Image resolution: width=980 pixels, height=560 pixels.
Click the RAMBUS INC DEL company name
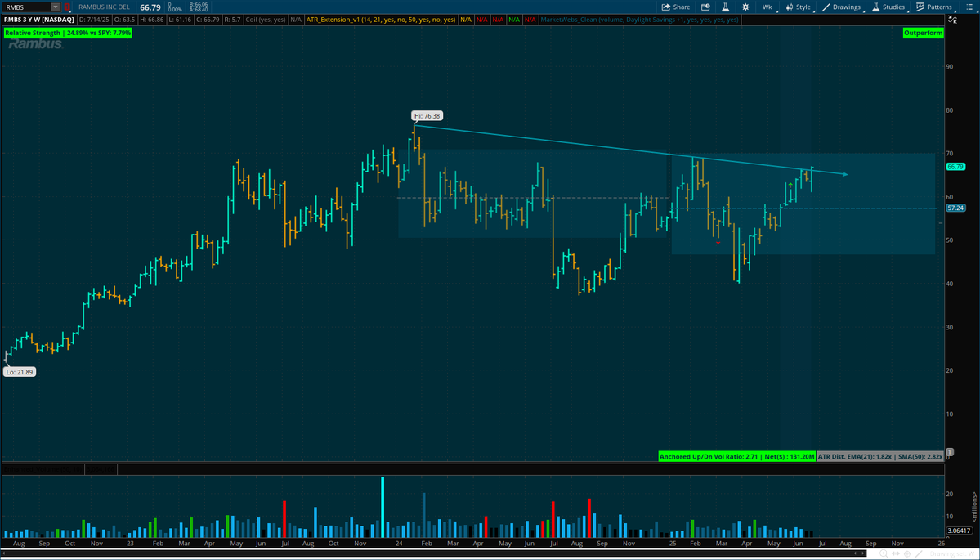104,7
